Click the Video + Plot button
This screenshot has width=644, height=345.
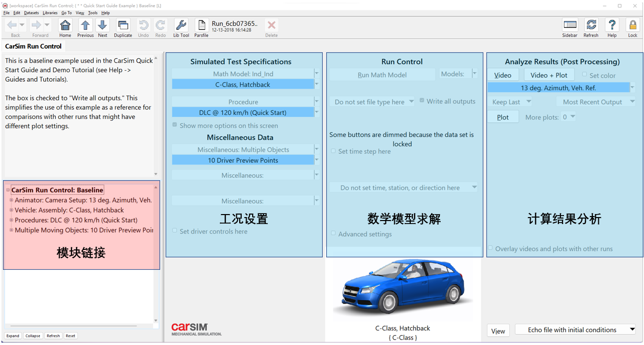(x=549, y=74)
